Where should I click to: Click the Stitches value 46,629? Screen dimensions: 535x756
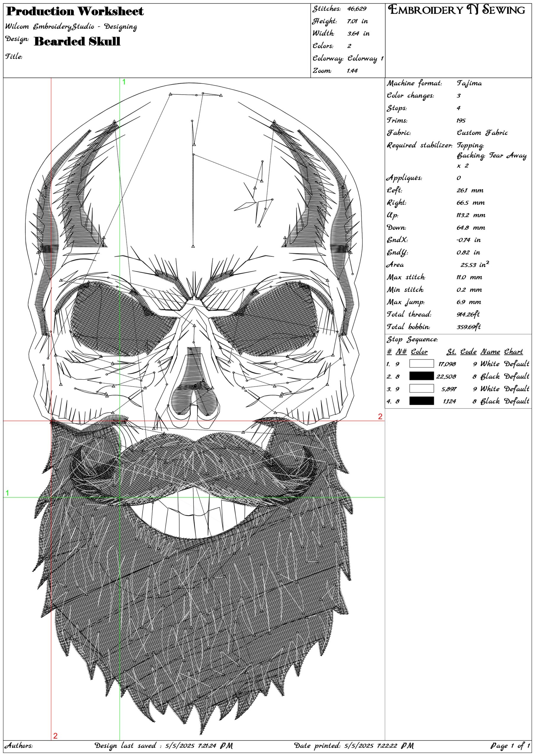pyautogui.click(x=357, y=9)
